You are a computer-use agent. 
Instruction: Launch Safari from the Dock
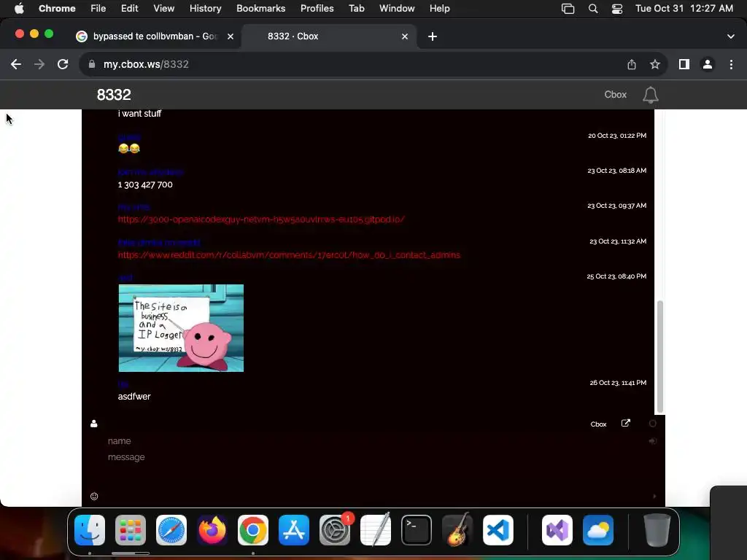click(x=171, y=530)
